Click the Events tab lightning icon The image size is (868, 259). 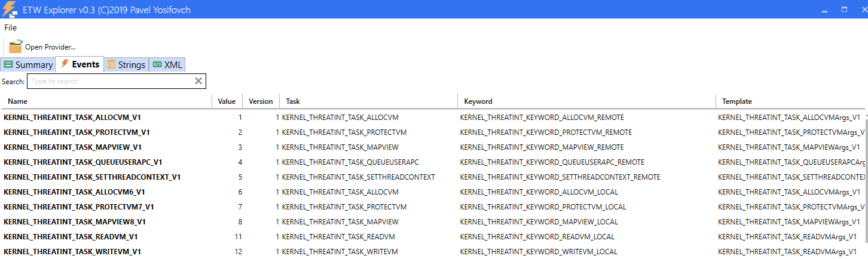(x=65, y=64)
